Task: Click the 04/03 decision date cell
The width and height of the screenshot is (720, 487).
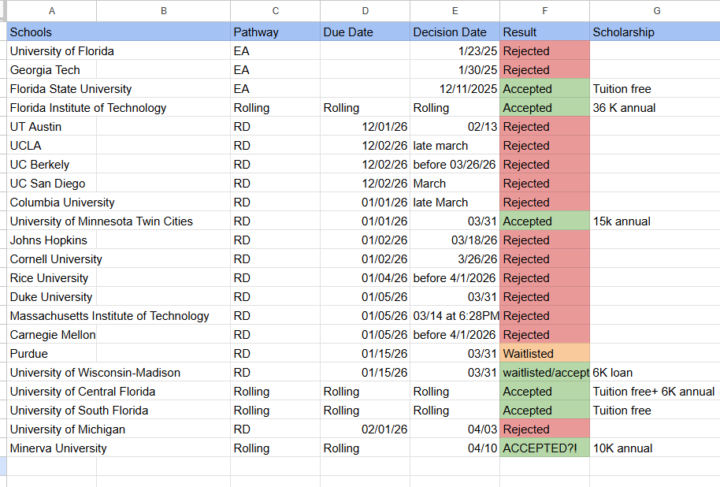Action: tap(455, 429)
